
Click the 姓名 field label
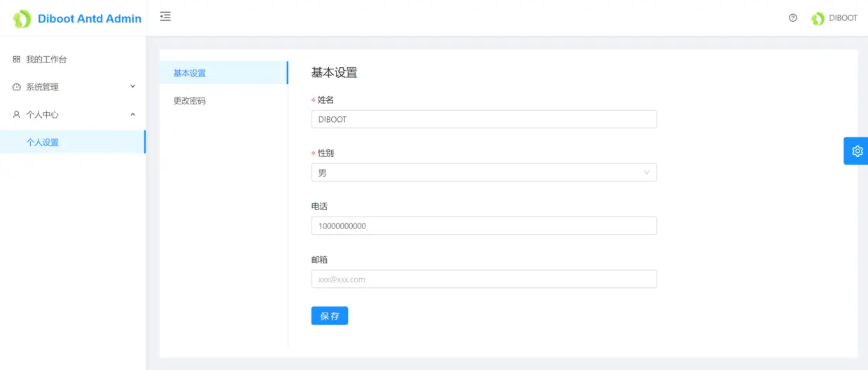325,100
